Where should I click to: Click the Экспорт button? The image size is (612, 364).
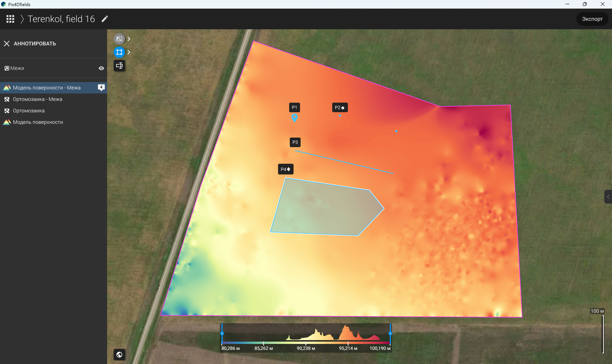coord(592,19)
